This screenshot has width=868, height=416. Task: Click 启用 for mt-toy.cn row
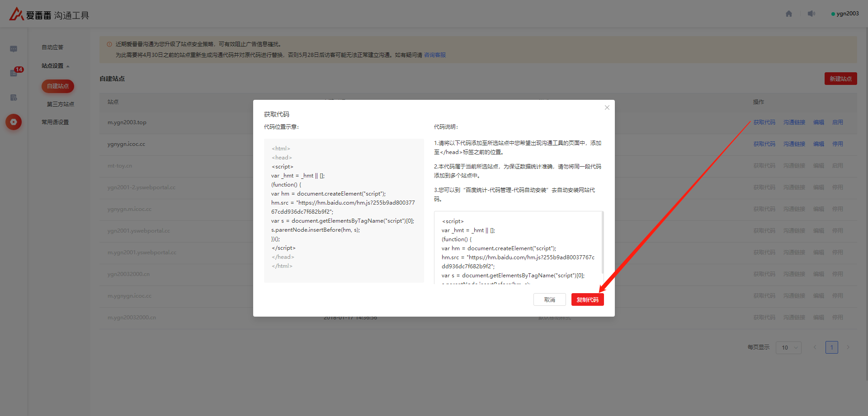point(838,166)
